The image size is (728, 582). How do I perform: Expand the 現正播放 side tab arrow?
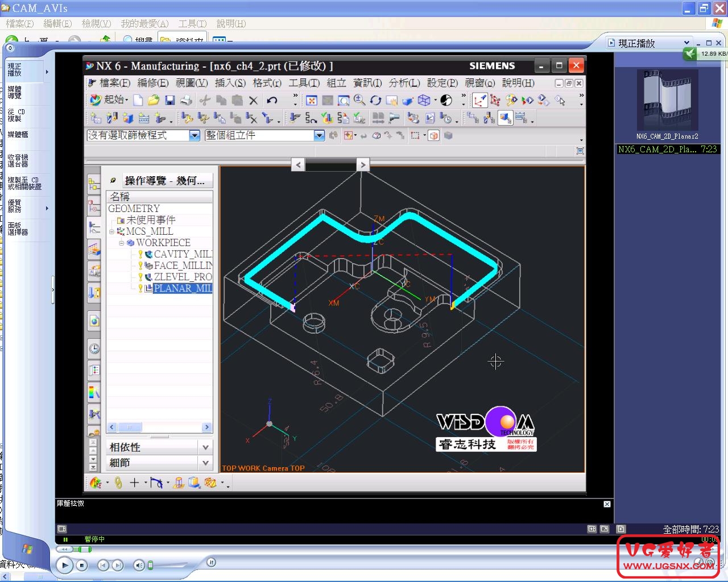click(x=47, y=72)
